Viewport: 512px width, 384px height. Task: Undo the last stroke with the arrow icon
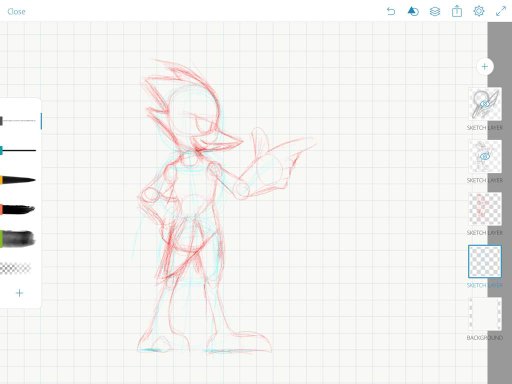[391, 11]
